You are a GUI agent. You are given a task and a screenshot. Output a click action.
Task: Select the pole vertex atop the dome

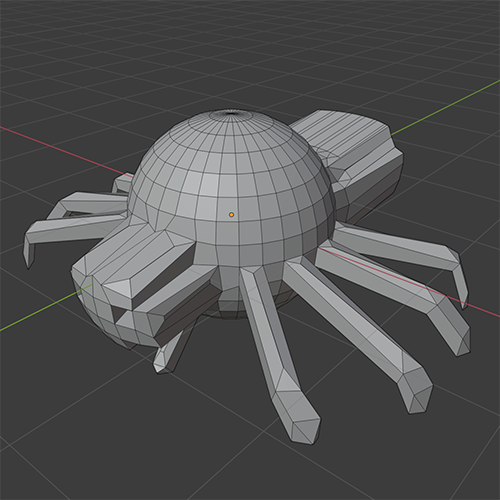point(230,113)
